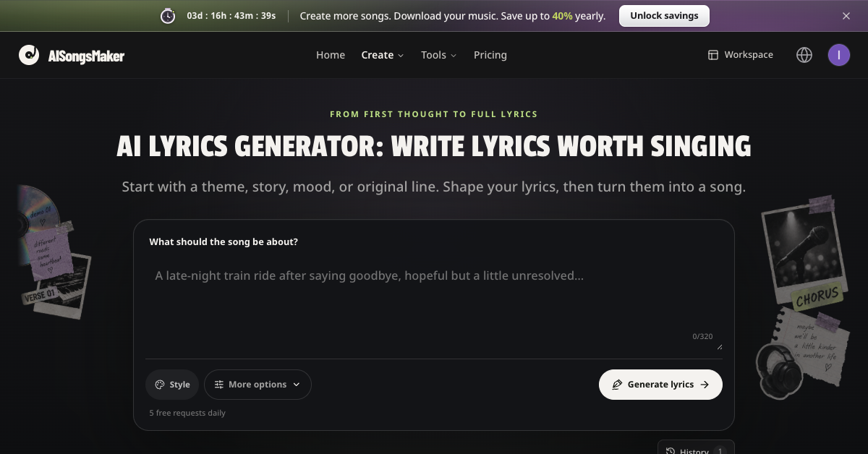Go to the Home page
This screenshot has height=454, width=868.
tap(331, 55)
